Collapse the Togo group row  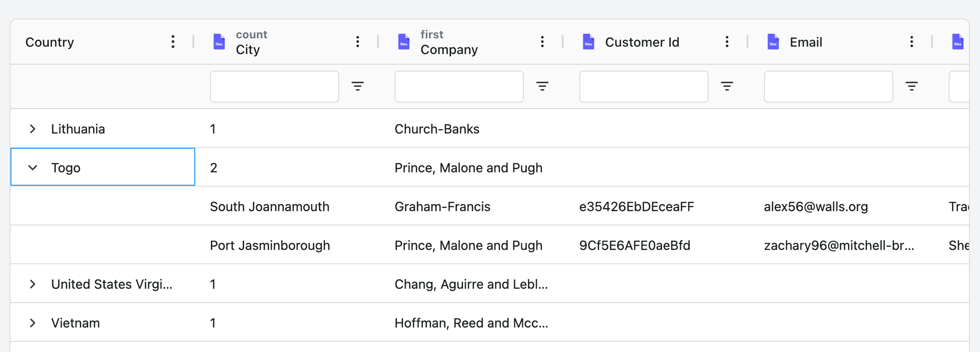tap(32, 168)
